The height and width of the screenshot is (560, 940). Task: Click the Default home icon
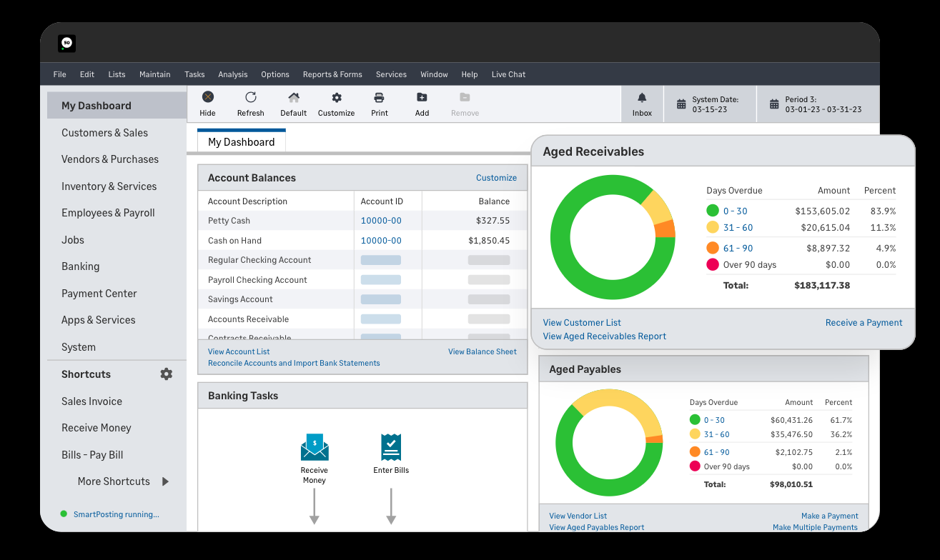(x=293, y=98)
